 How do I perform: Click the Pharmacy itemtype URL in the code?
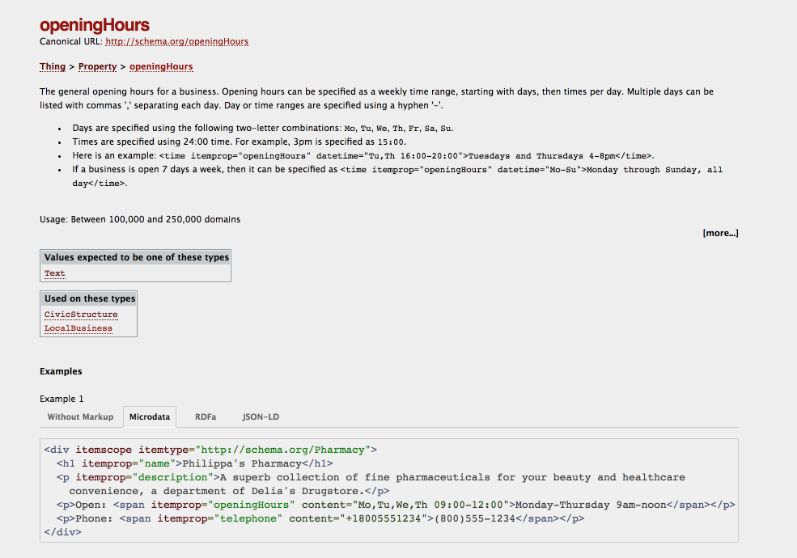282,450
